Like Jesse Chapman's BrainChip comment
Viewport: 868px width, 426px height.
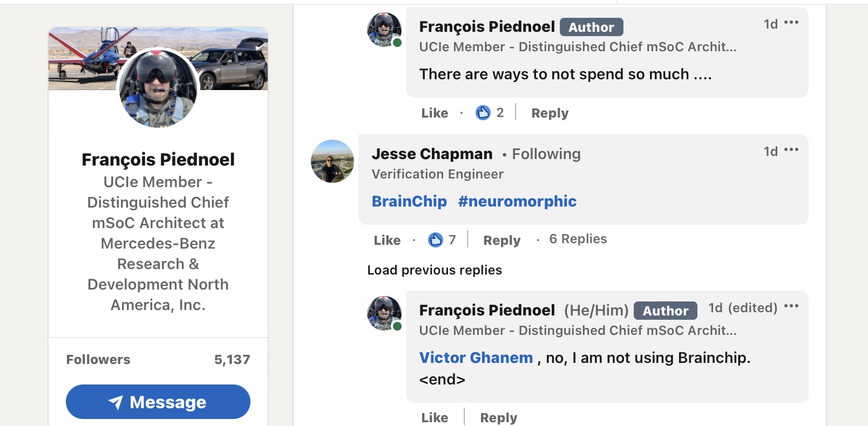(387, 241)
